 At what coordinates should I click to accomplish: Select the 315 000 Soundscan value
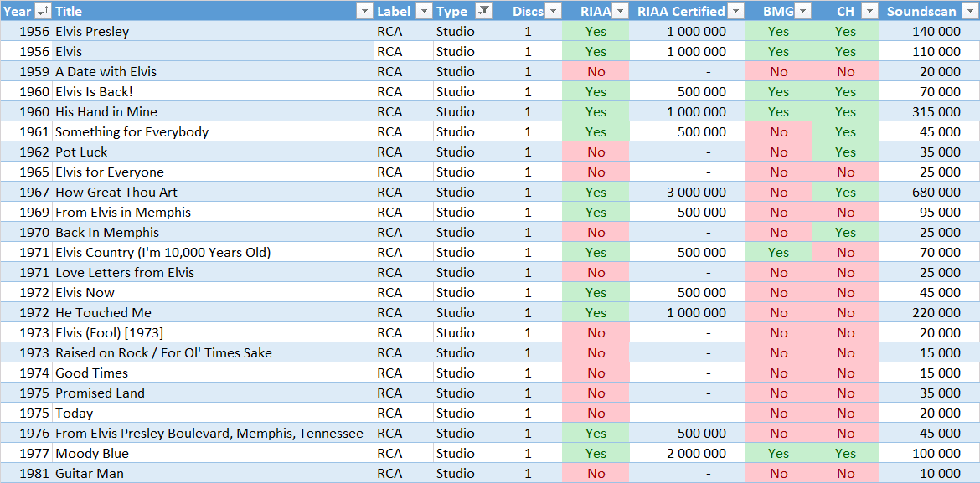[x=930, y=112]
